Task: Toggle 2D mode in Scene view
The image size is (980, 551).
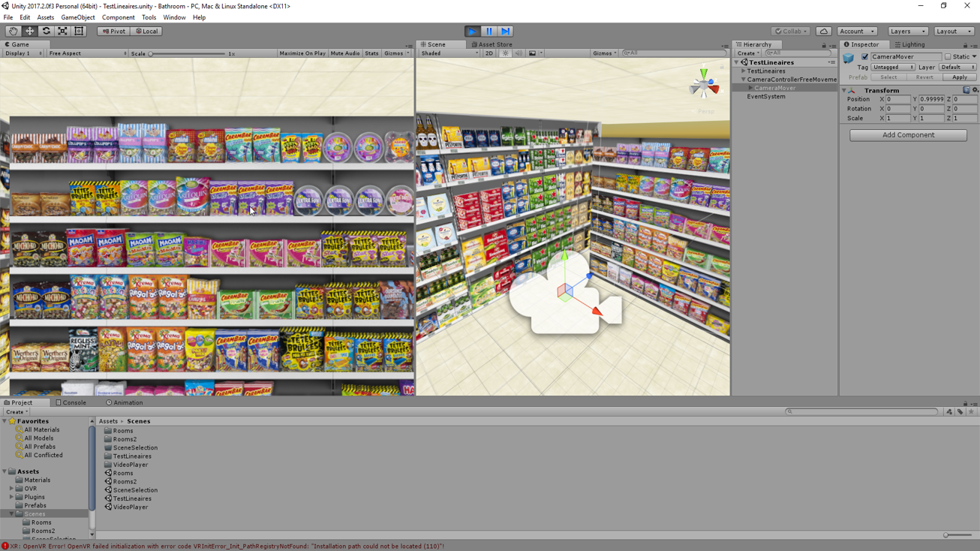Action: coord(489,53)
